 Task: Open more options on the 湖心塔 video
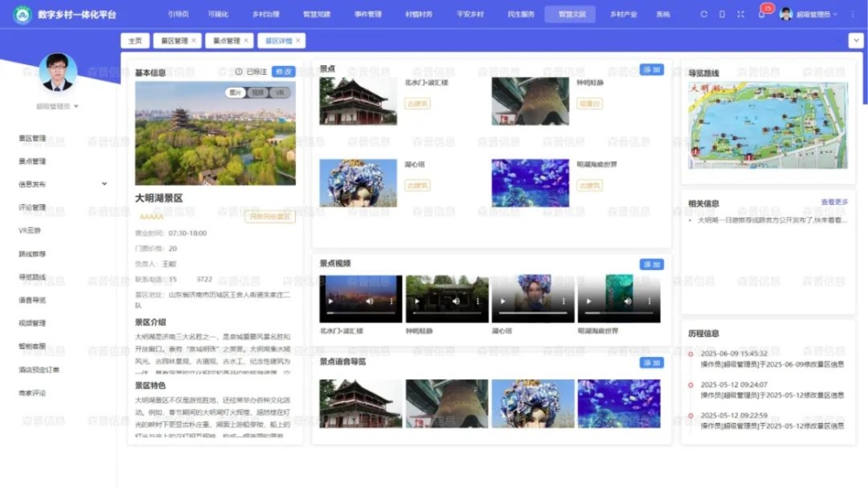[564, 300]
